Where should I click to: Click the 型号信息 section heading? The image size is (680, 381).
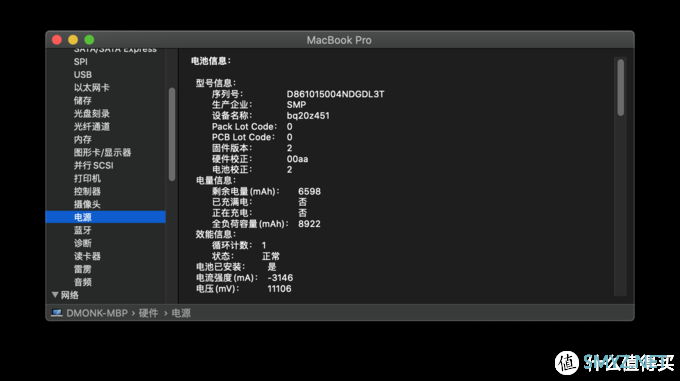click(x=216, y=83)
